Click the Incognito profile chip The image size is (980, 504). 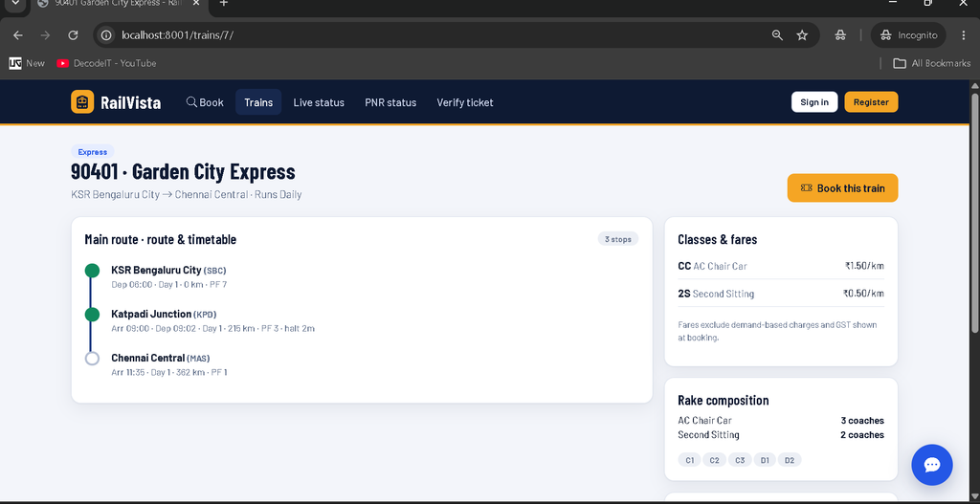coord(908,35)
